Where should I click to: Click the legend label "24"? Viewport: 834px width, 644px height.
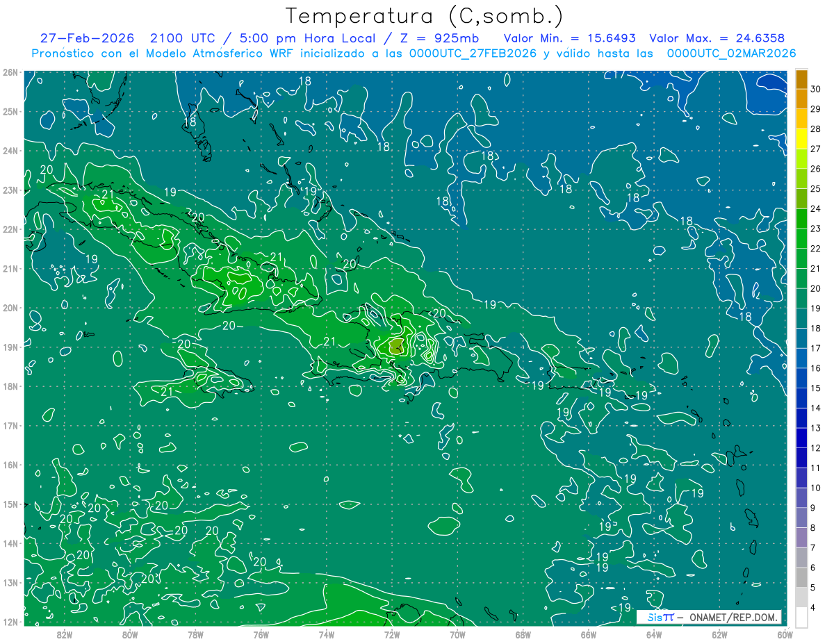pos(816,208)
